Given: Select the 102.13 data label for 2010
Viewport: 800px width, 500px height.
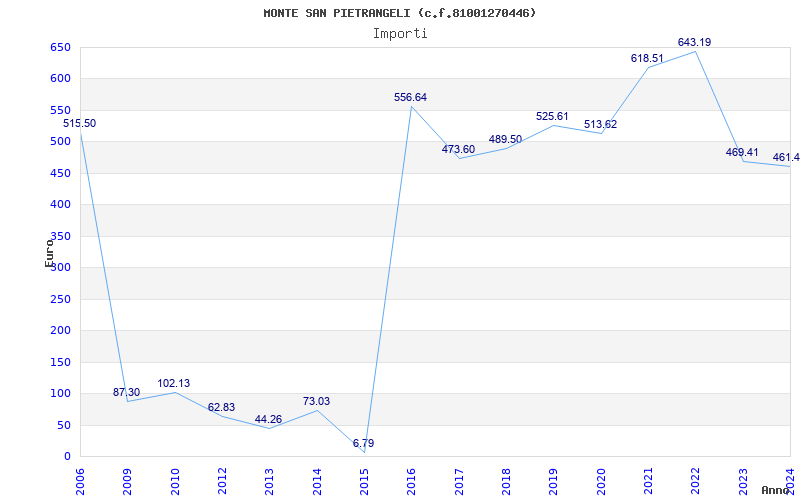Looking at the screenshot, I should (x=174, y=383).
